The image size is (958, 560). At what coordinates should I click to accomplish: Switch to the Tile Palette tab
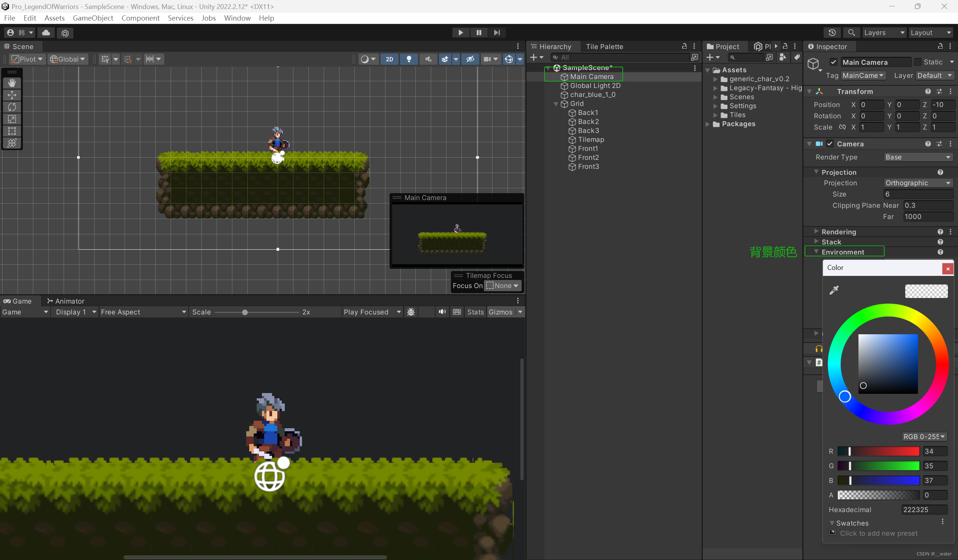(x=604, y=46)
